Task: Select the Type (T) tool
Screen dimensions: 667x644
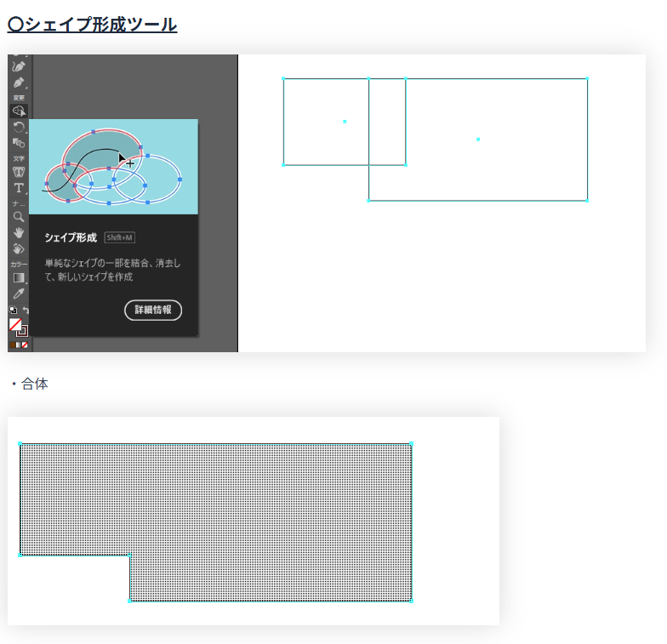Action: tap(18, 187)
